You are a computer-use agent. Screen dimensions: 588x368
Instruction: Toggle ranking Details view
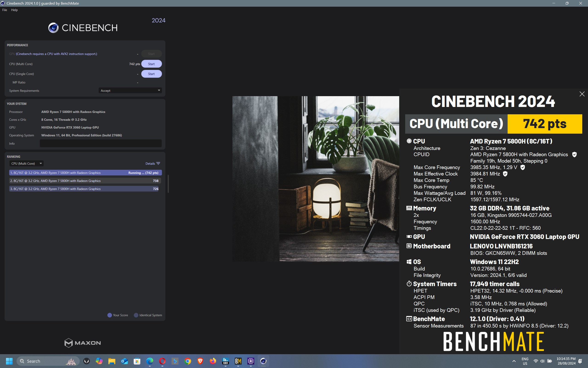pyautogui.click(x=153, y=164)
